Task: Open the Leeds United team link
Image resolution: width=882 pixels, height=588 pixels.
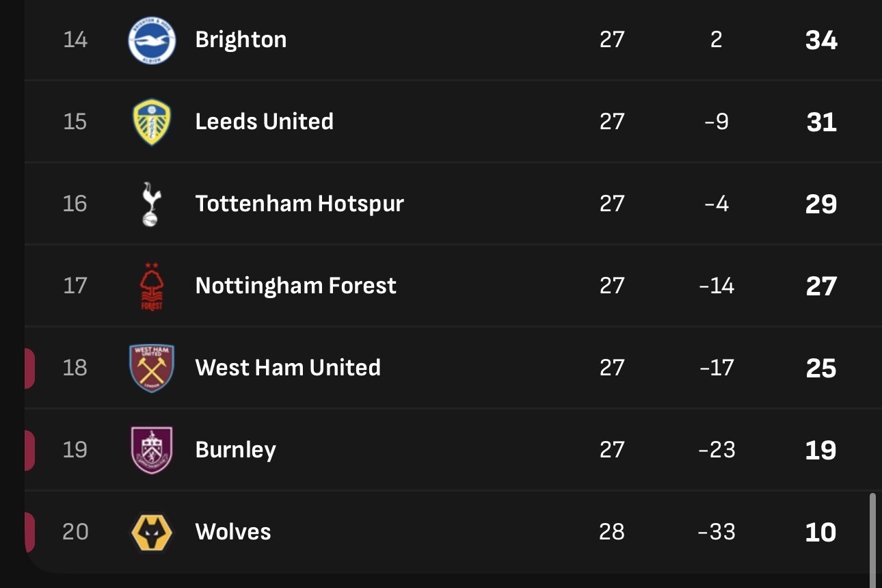Action: [x=264, y=122]
